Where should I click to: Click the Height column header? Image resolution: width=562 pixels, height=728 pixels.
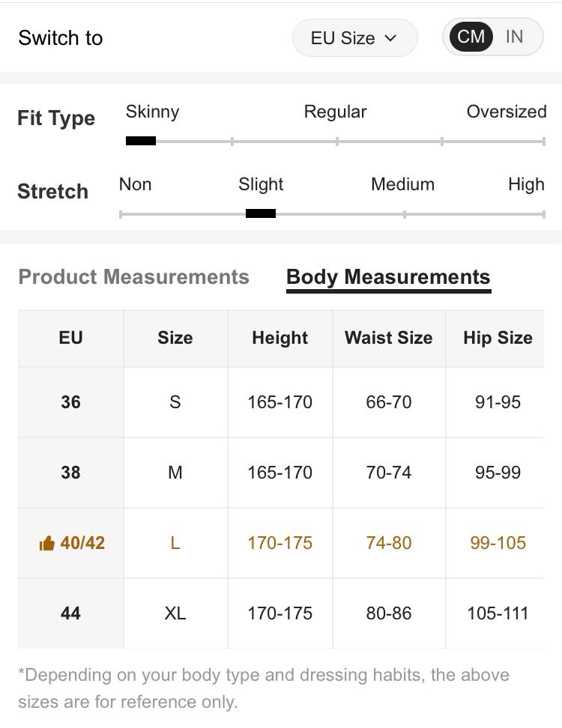[x=280, y=338]
